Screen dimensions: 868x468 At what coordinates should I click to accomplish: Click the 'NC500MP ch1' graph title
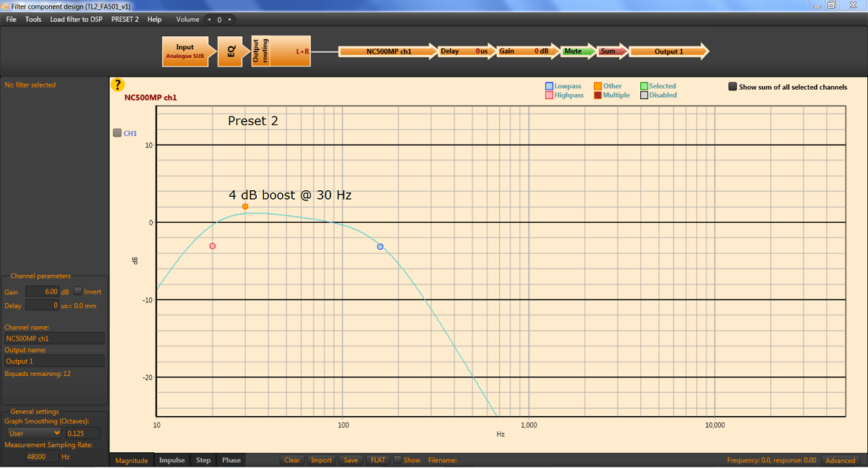tap(150, 97)
